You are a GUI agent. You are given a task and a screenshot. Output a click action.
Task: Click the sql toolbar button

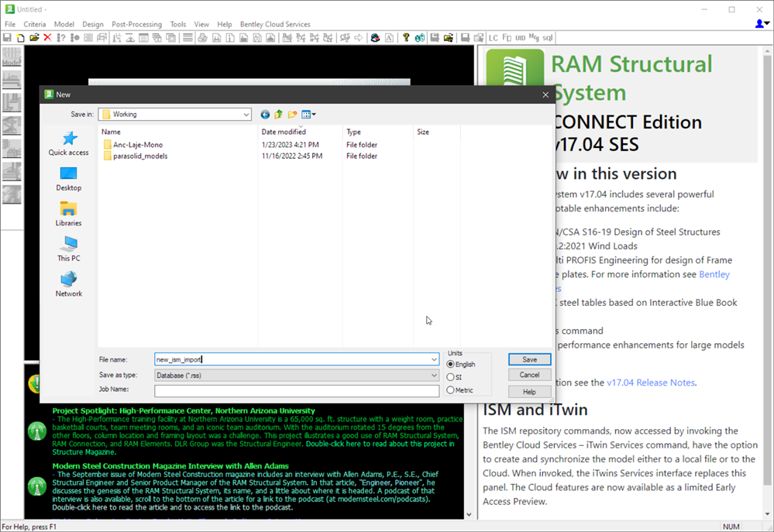pos(548,37)
